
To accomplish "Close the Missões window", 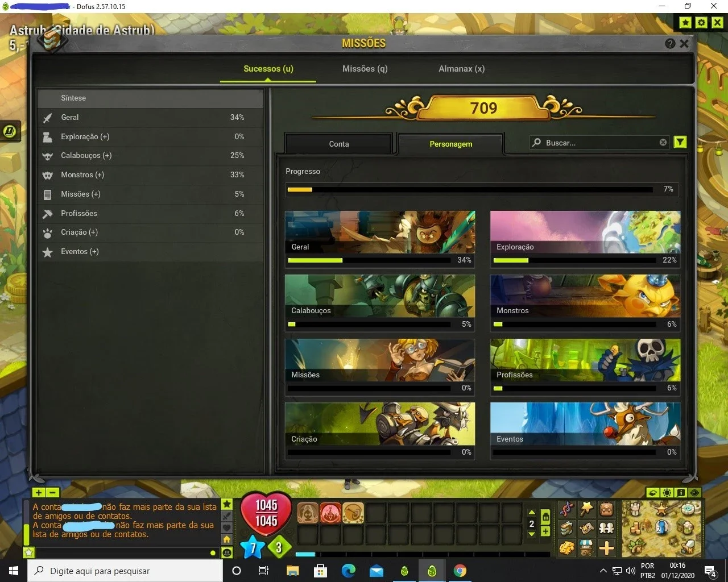I will click(684, 44).
